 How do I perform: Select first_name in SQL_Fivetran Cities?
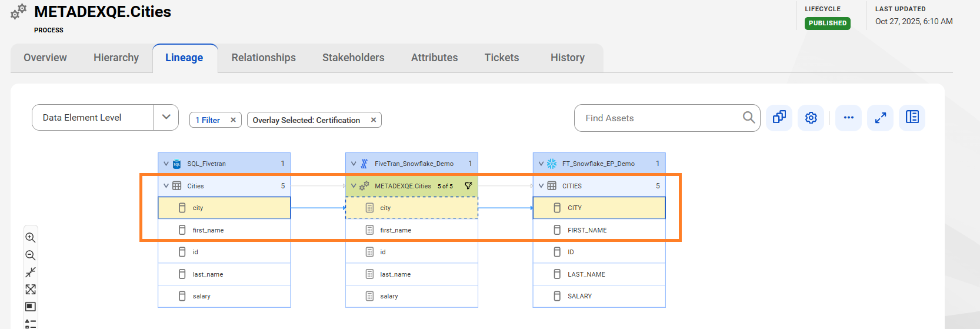pos(224,230)
